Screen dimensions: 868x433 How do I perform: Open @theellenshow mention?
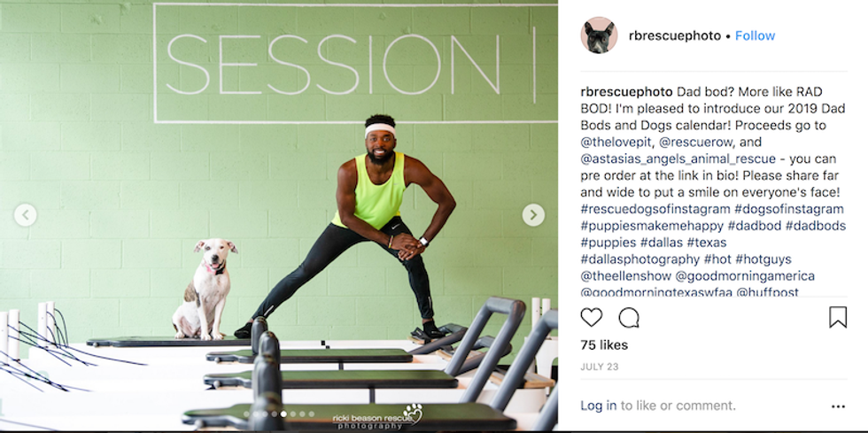tap(625, 275)
